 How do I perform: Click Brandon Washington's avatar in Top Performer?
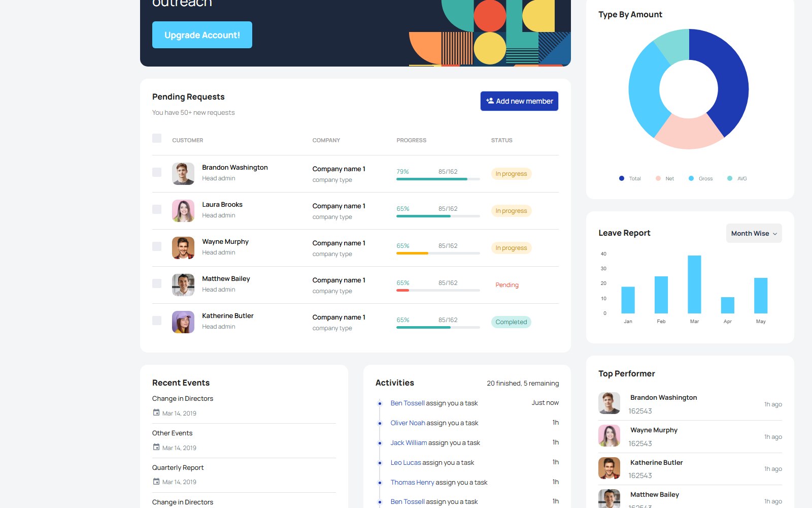609,403
